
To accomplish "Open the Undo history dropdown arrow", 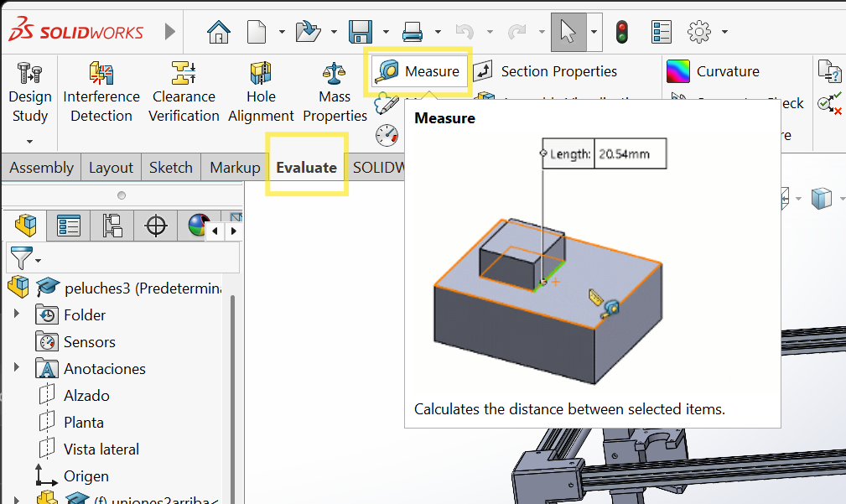I will click(490, 32).
